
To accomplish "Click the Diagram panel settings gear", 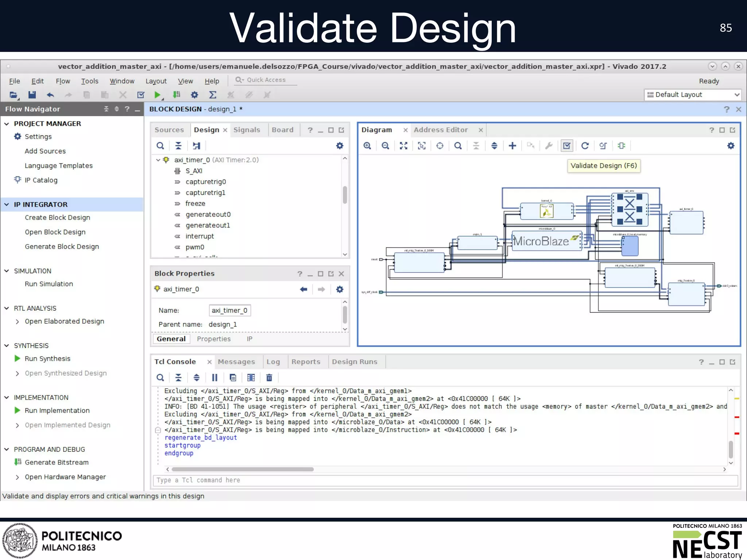I will pos(731,146).
